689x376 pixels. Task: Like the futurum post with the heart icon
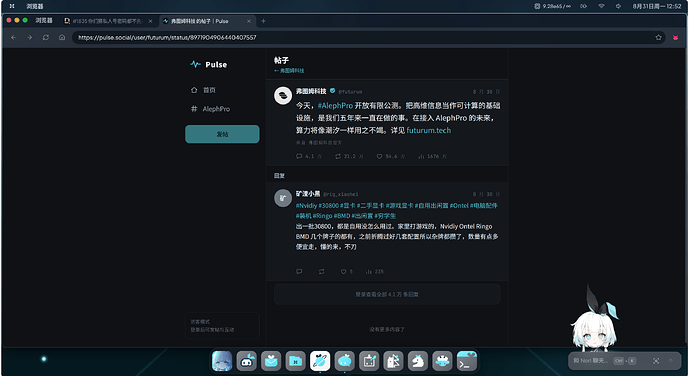coord(379,156)
